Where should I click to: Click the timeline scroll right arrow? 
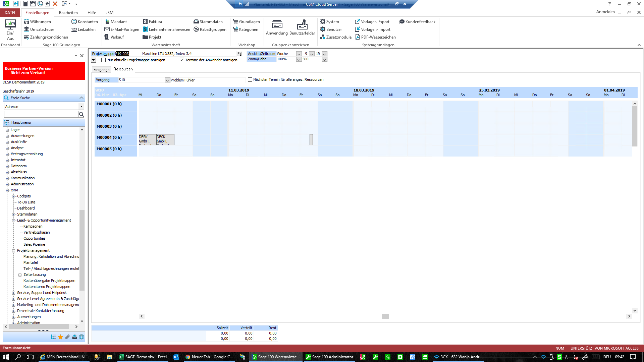tap(629, 316)
